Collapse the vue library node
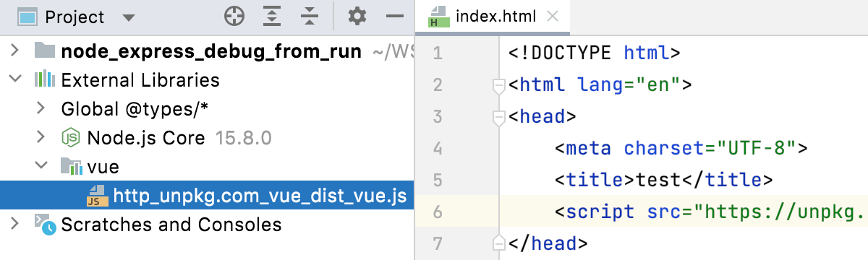The width and height of the screenshot is (868, 260). point(41,167)
